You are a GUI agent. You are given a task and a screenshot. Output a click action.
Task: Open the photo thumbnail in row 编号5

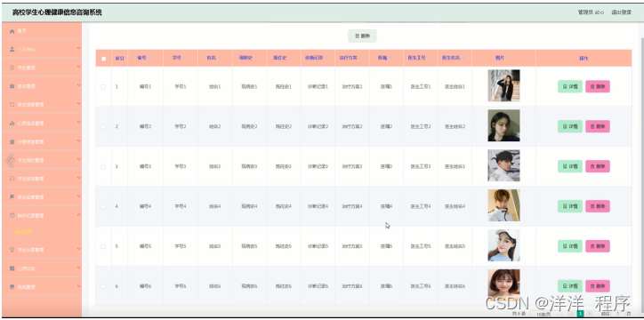click(503, 245)
